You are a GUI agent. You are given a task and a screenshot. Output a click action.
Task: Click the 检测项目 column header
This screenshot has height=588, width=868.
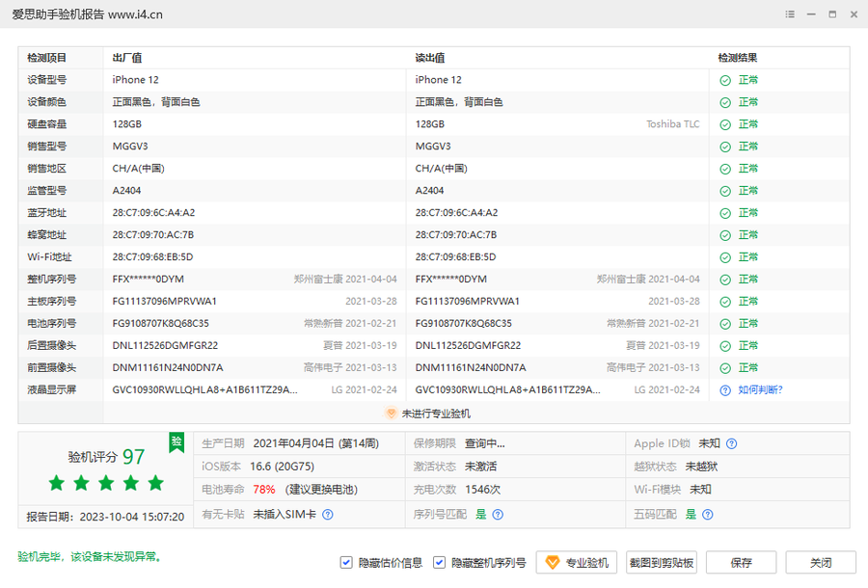pos(47,58)
